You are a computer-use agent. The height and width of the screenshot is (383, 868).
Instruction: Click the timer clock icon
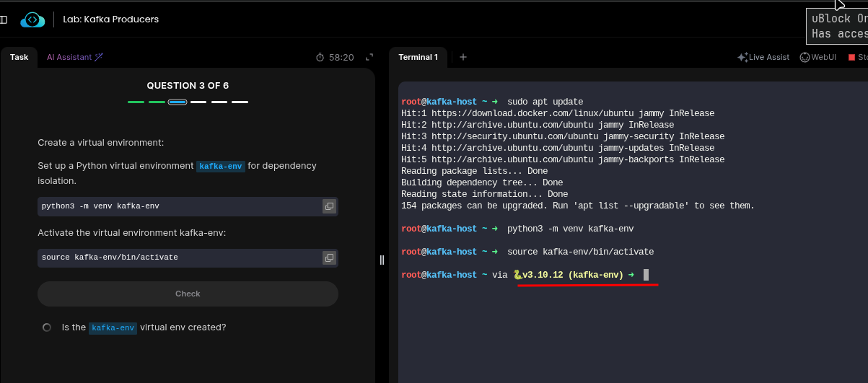click(320, 57)
